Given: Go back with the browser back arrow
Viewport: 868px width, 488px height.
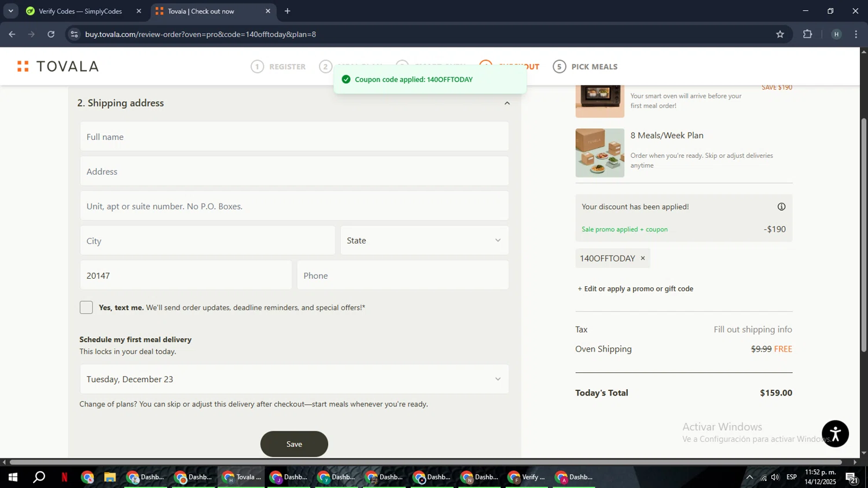Looking at the screenshot, I should pos(12,34).
